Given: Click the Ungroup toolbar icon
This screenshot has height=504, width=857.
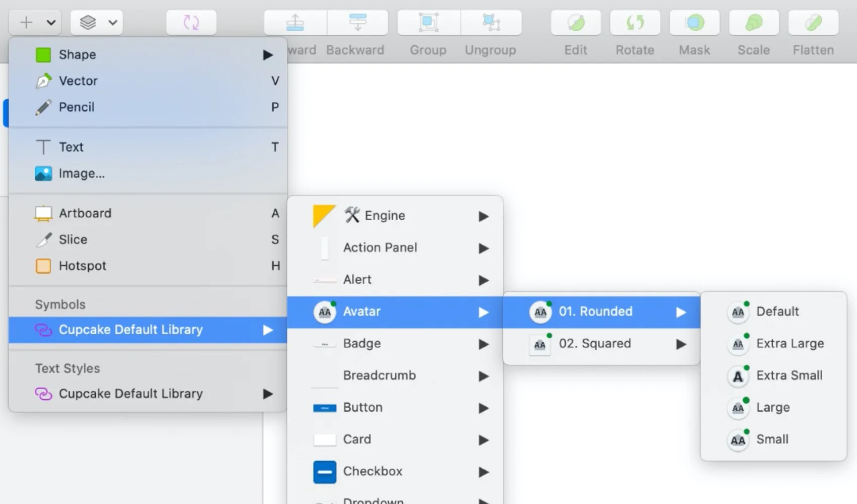Looking at the screenshot, I should 491,23.
